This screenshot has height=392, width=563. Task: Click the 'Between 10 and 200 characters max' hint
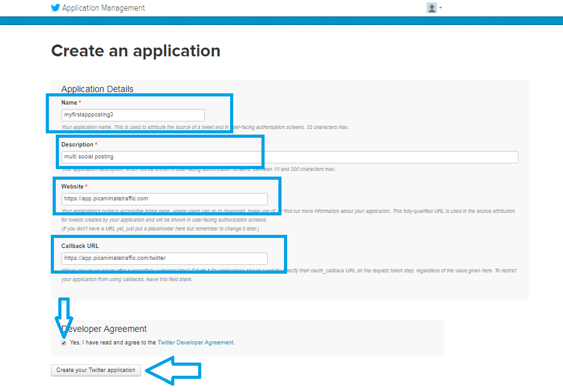[x=294, y=169]
